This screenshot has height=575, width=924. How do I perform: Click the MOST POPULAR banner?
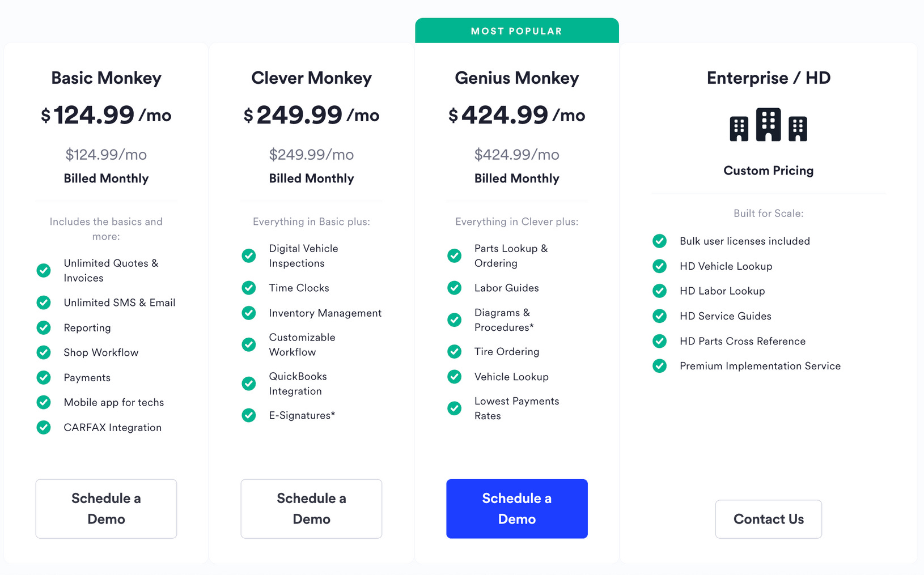516,31
